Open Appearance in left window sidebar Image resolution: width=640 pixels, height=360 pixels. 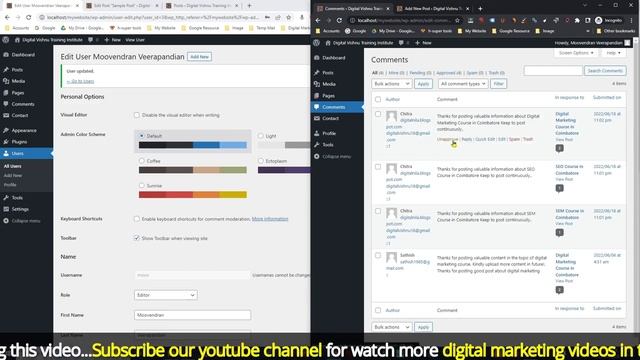(x=24, y=130)
